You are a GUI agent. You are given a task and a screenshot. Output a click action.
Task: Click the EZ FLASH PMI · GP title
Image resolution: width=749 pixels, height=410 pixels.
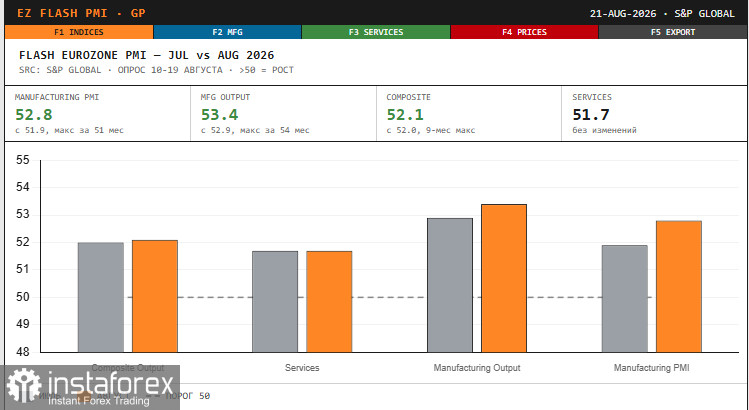(x=81, y=13)
